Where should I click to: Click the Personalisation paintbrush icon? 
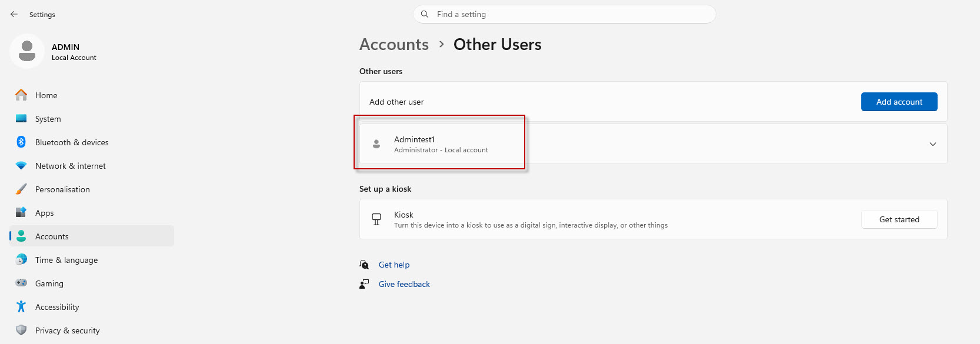point(21,189)
